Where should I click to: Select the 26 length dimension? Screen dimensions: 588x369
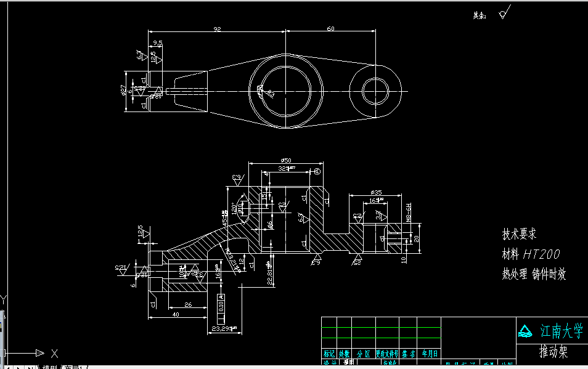pyautogui.click(x=188, y=304)
